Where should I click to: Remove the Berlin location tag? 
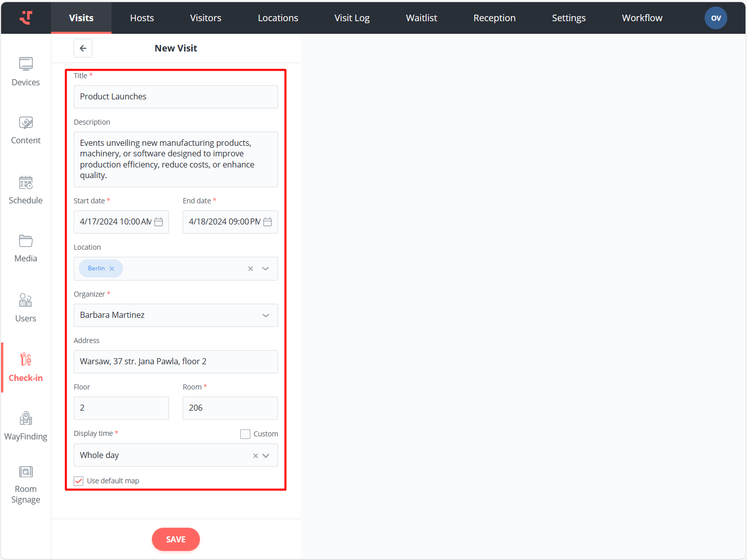[112, 269]
